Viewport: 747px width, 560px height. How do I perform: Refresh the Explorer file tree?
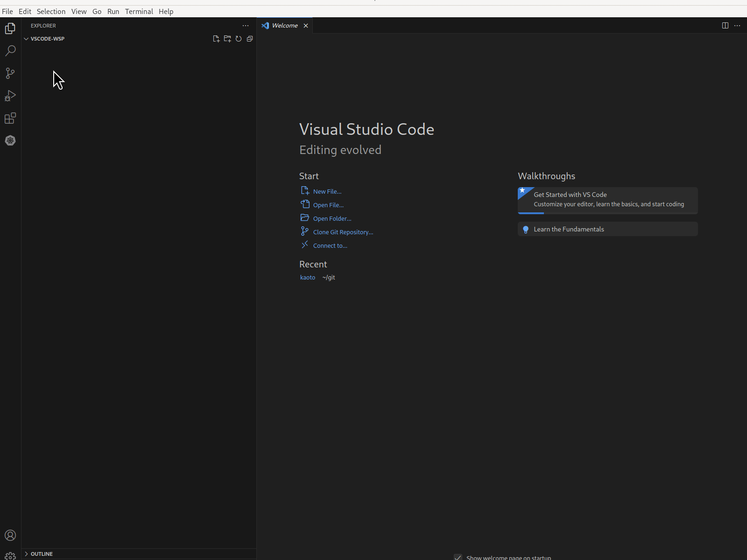[239, 39]
